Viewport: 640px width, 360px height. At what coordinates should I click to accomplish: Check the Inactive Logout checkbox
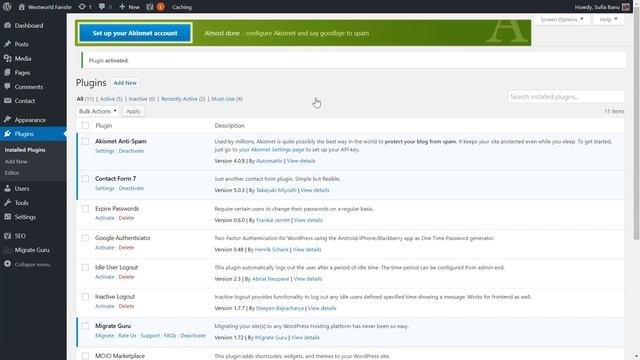pos(85,297)
